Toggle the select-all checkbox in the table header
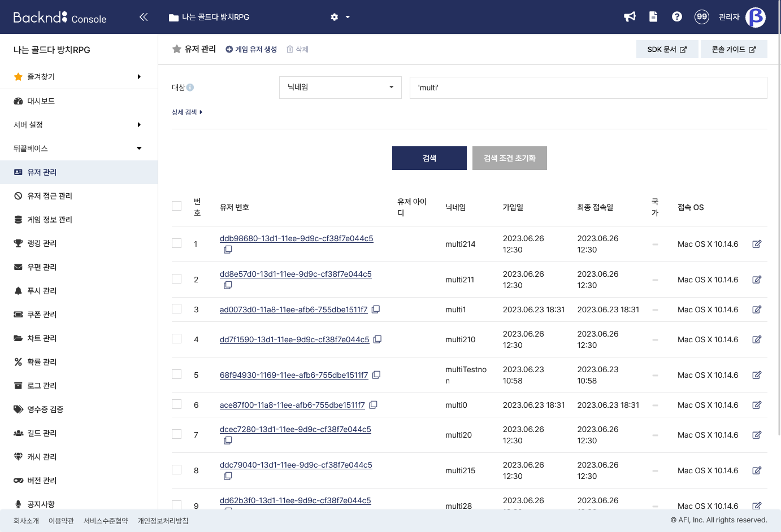The height and width of the screenshot is (532, 781). tap(177, 206)
